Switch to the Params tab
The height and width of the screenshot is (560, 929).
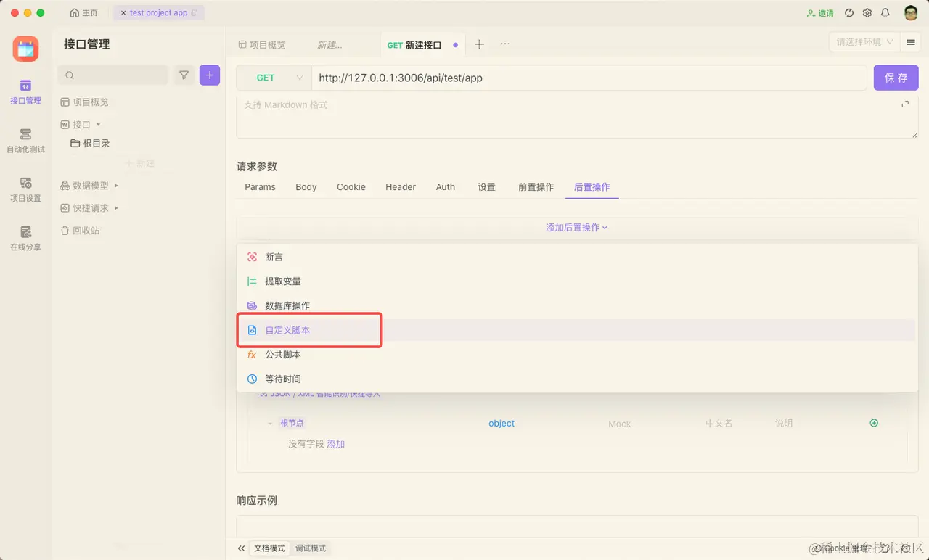(x=260, y=187)
